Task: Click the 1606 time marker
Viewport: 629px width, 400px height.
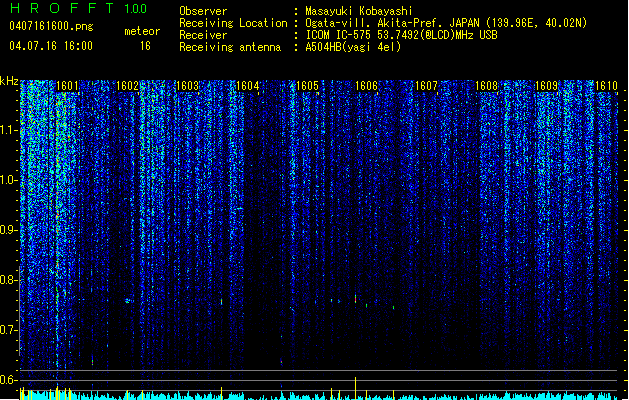Action: (366, 86)
